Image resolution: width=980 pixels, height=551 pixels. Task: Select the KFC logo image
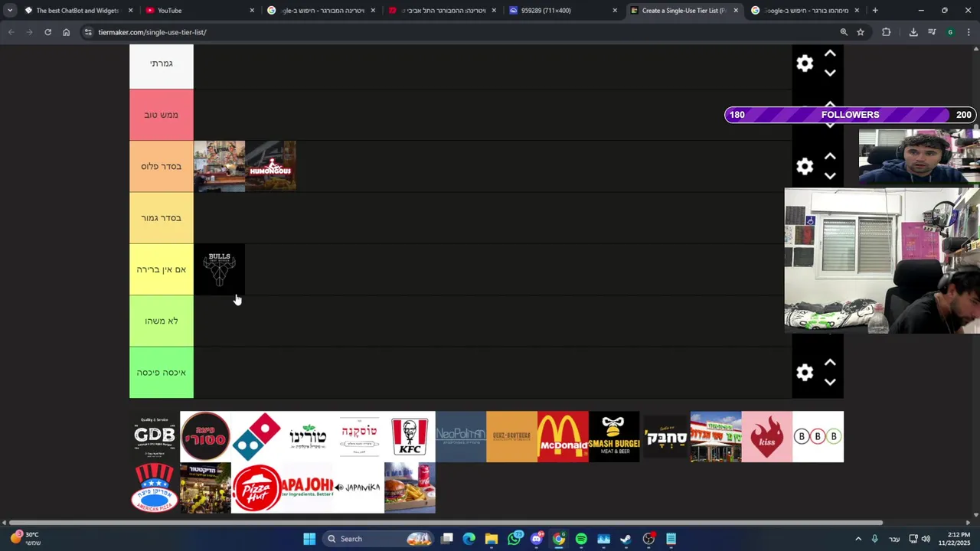tap(410, 436)
